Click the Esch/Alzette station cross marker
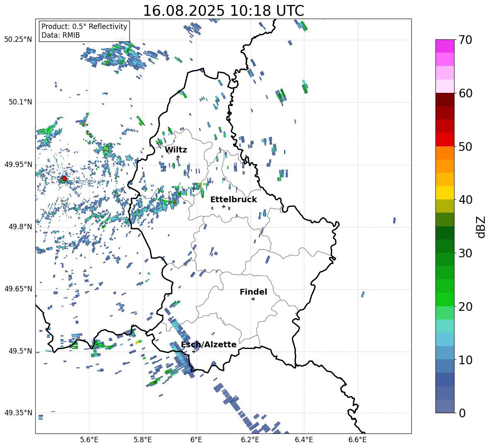The height and width of the screenshot is (448, 491). 194,351
